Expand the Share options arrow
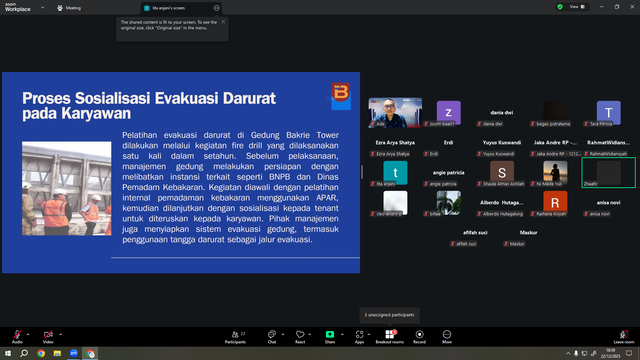Screen dimensions: 640x360 point(342,334)
